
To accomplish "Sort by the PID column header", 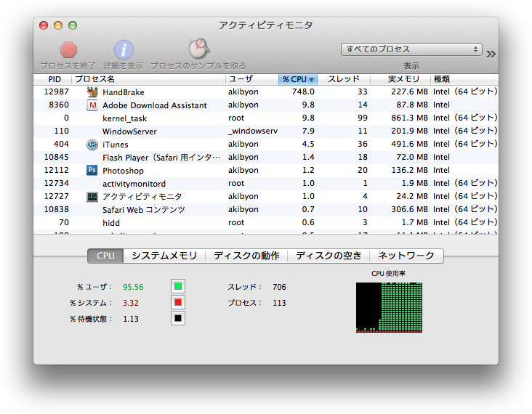I will point(53,79).
